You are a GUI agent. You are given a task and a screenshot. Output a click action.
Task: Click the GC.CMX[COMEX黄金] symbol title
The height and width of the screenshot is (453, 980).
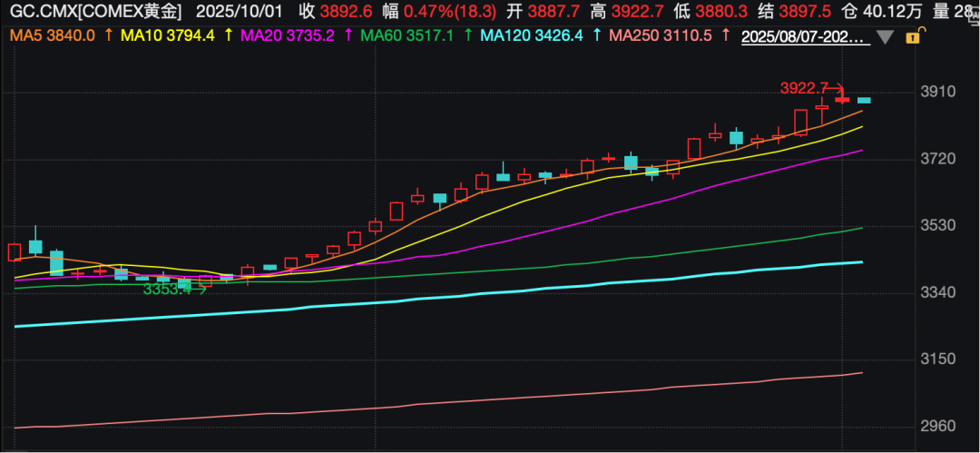click(92, 12)
